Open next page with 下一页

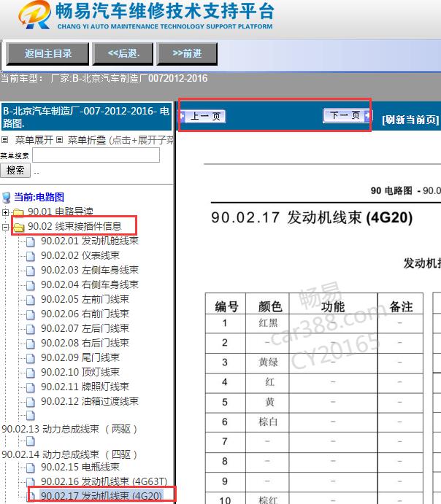pos(346,115)
